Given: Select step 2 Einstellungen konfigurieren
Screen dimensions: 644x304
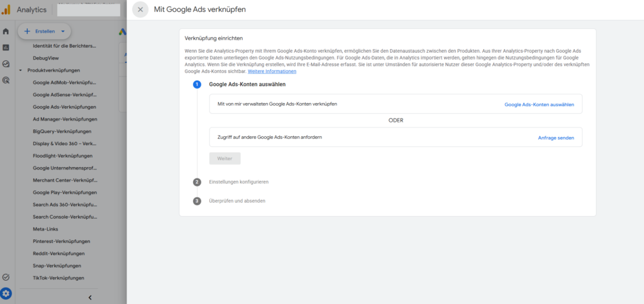Looking at the screenshot, I should point(238,182).
